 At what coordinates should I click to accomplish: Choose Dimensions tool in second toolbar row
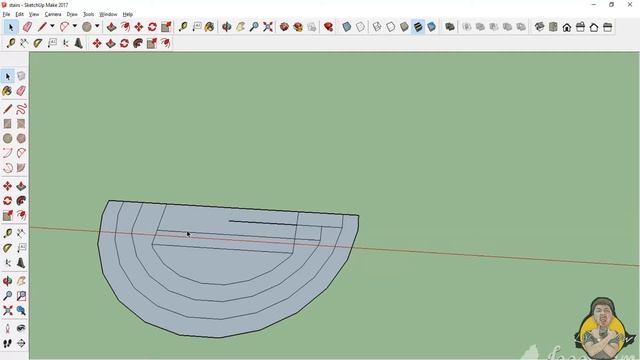pyautogui.click(x=24, y=43)
